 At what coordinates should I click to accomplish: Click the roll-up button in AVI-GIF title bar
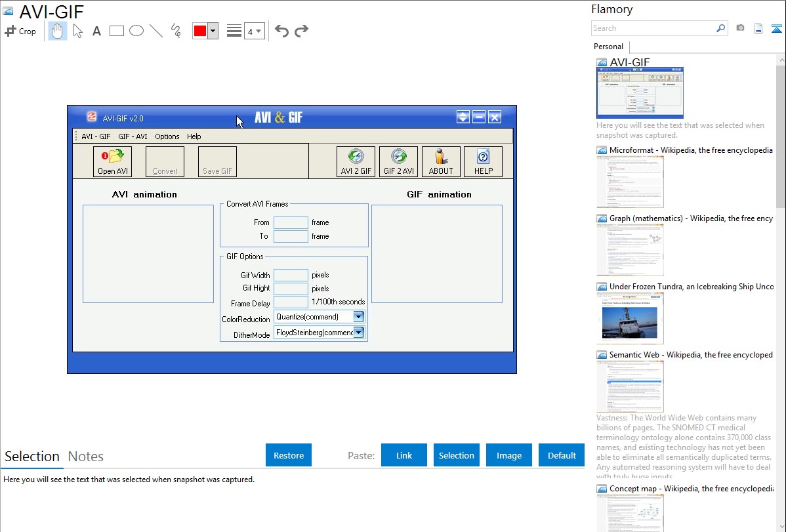[463, 117]
